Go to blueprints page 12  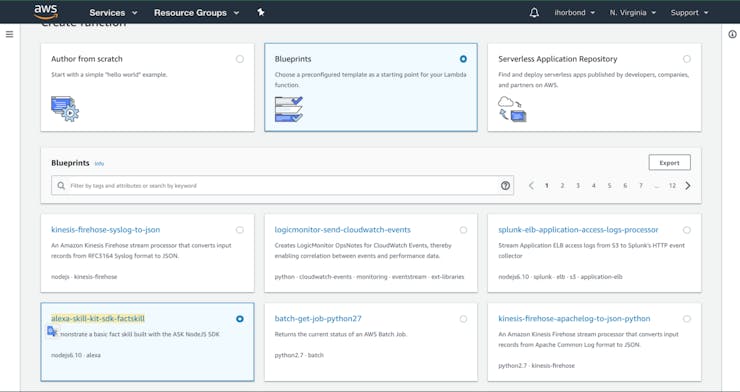point(672,186)
